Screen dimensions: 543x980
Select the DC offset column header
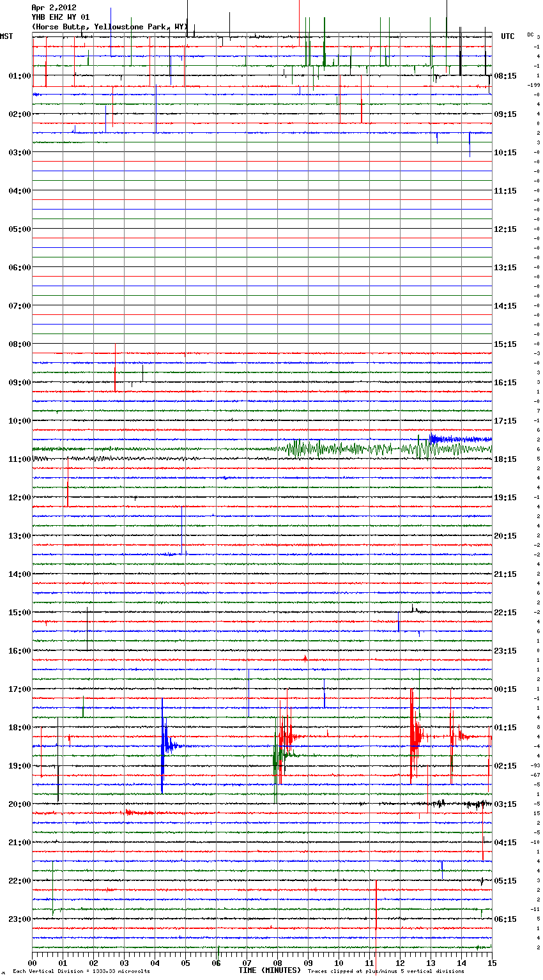530,34
